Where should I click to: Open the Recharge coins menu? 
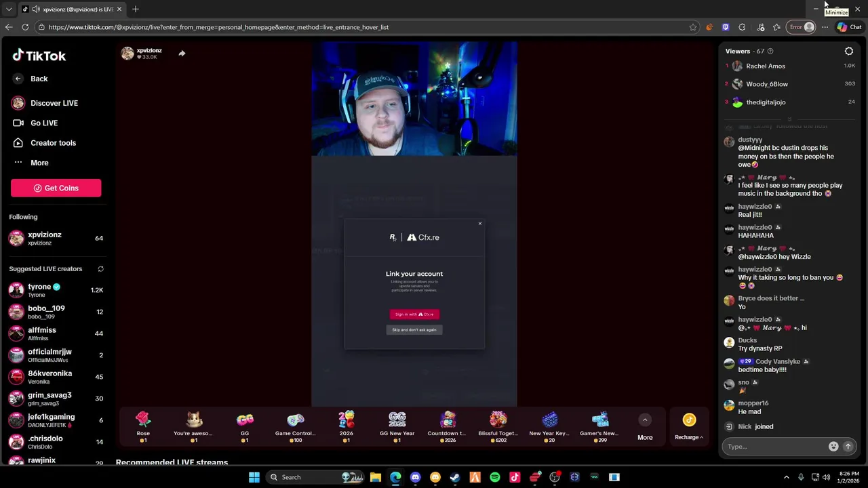point(689,428)
